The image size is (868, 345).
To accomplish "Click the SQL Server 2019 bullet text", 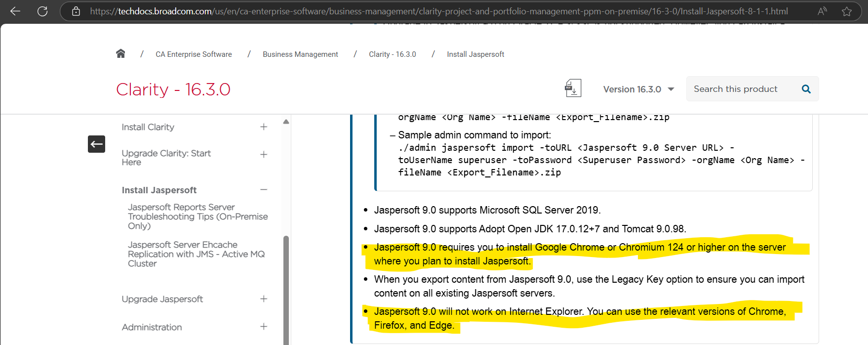I will point(487,210).
